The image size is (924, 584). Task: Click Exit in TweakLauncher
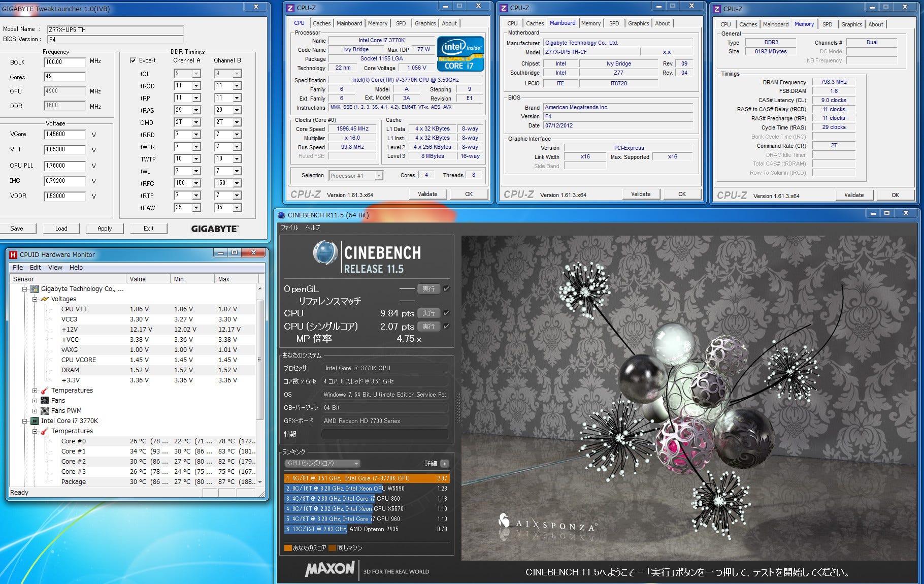(x=149, y=229)
